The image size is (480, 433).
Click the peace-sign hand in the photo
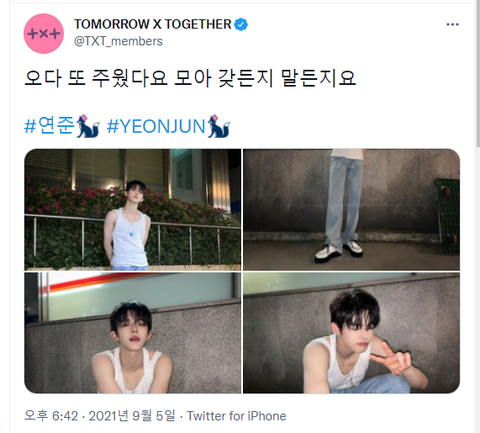coord(391,358)
